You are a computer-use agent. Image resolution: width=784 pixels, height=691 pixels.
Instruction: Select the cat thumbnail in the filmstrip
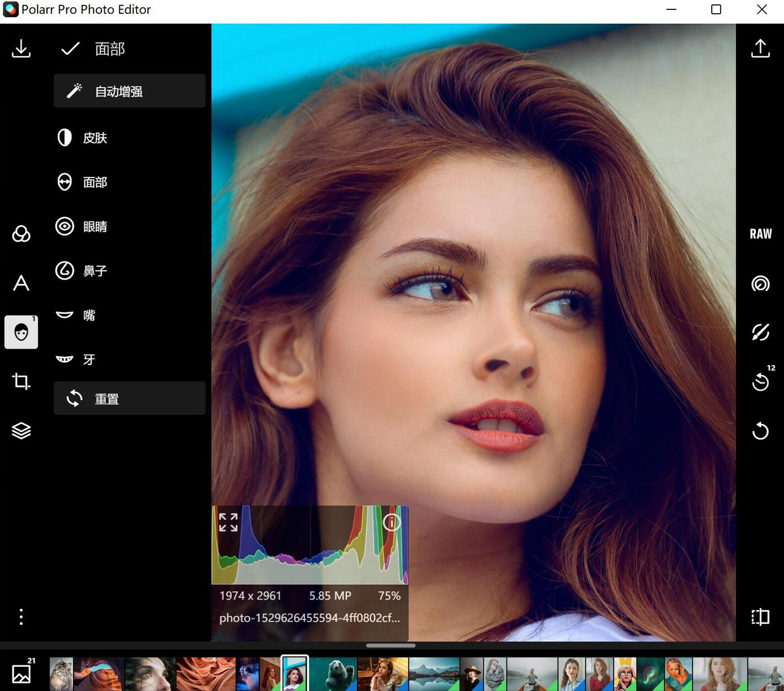click(61, 674)
